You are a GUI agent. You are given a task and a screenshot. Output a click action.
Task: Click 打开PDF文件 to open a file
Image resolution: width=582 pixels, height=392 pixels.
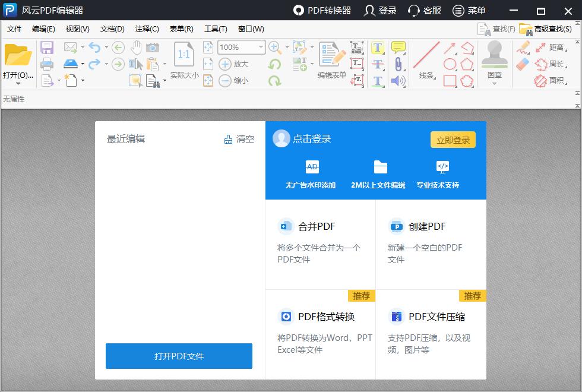pyautogui.click(x=179, y=356)
